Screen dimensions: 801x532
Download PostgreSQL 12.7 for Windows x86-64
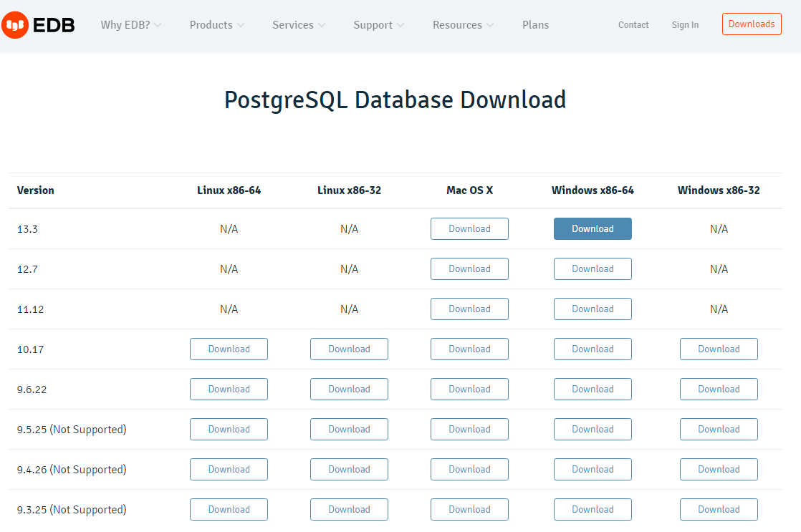(x=593, y=269)
